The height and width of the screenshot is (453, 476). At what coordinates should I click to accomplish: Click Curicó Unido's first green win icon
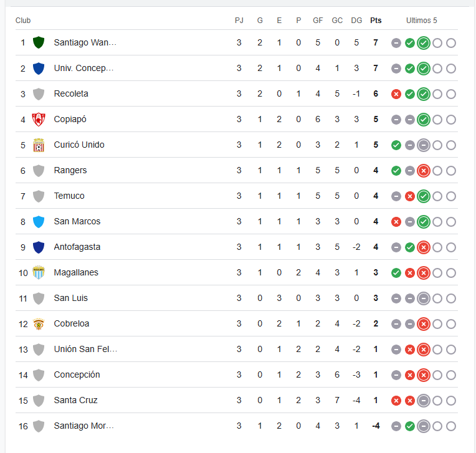[396, 145]
